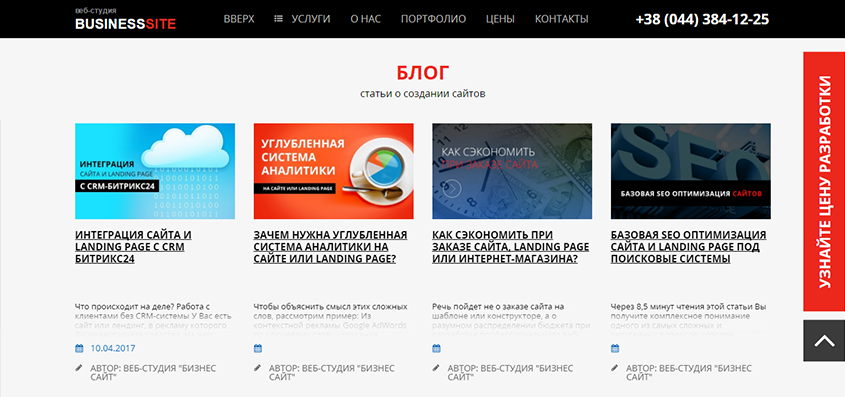Open article БАЗОВАЯ SEO ОПТИМИЗАЦИЯ САЙТА
This screenshot has height=397, width=845.
pyautogui.click(x=689, y=247)
